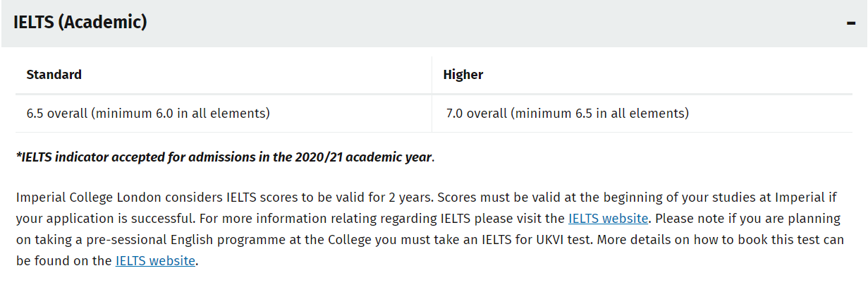868x297 pixels.
Task: Select the Higher column header
Action: [463, 75]
